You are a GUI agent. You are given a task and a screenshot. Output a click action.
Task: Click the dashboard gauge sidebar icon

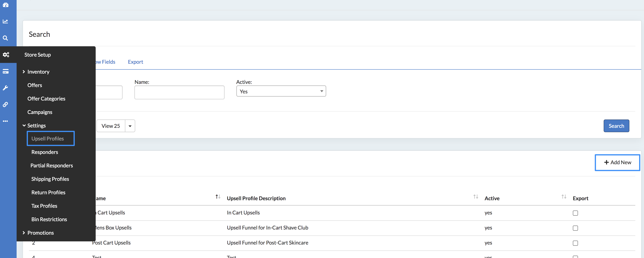6,5
